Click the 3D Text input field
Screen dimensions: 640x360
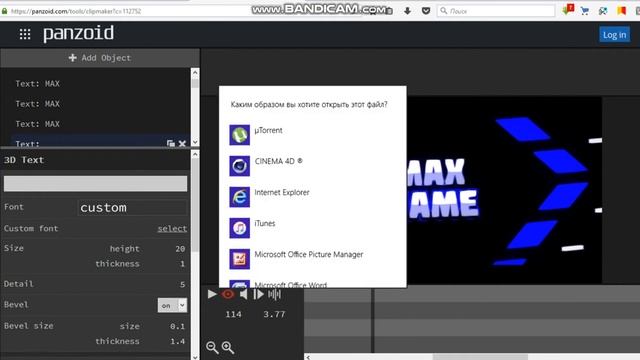[96, 184]
